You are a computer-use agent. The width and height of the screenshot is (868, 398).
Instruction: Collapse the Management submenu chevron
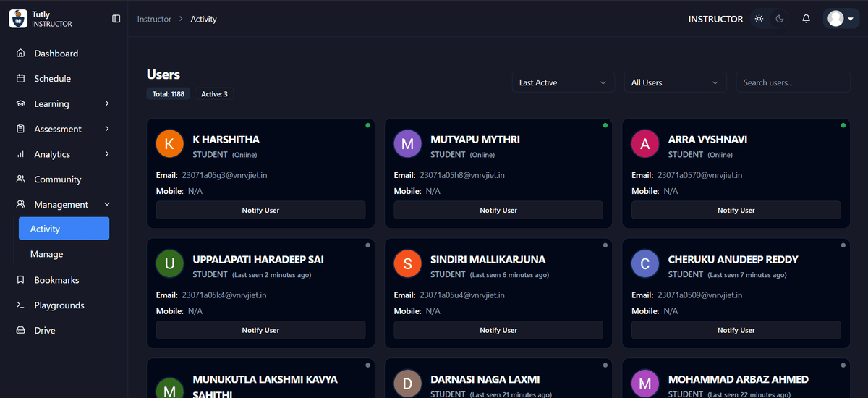click(x=107, y=205)
